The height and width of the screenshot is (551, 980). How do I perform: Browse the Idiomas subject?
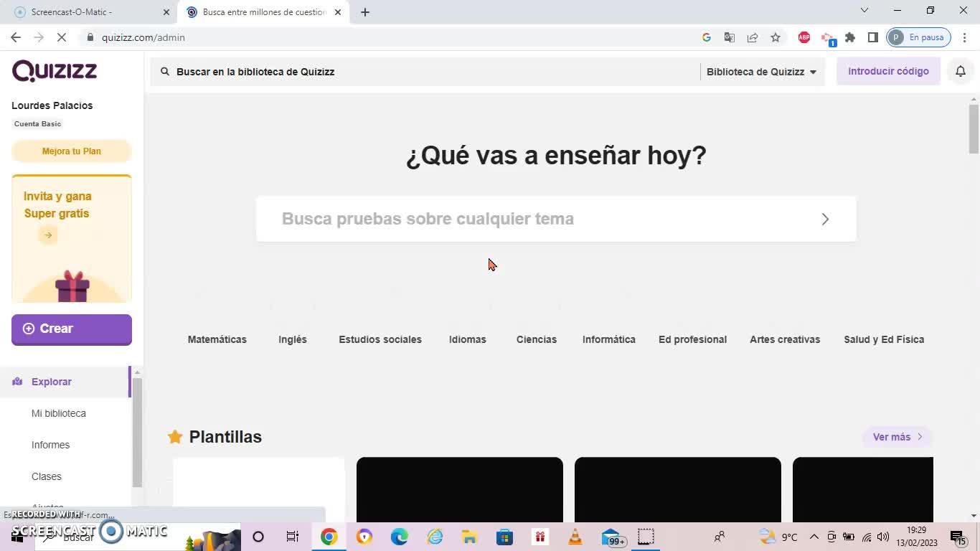tap(468, 339)
